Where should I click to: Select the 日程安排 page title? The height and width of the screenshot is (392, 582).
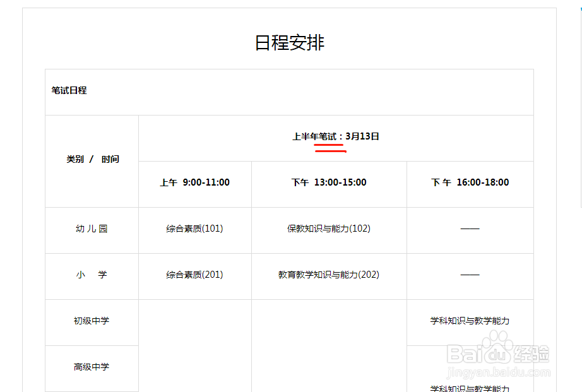coord(288,43)
